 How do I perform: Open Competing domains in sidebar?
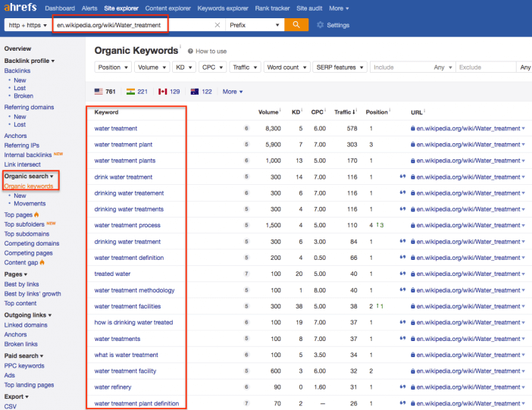click(x=32, y=243)
